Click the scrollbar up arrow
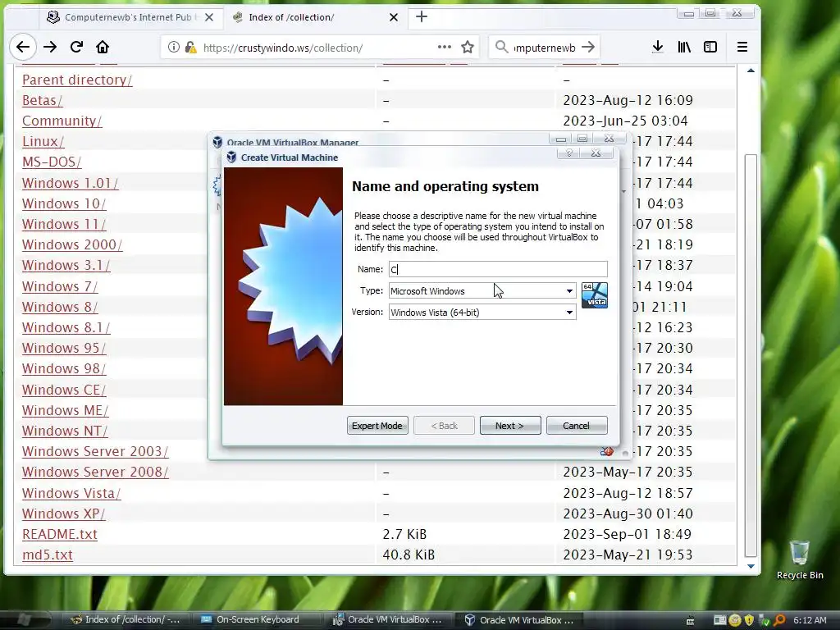Screen dimensions: 840x630 click(x=751, y=71)
